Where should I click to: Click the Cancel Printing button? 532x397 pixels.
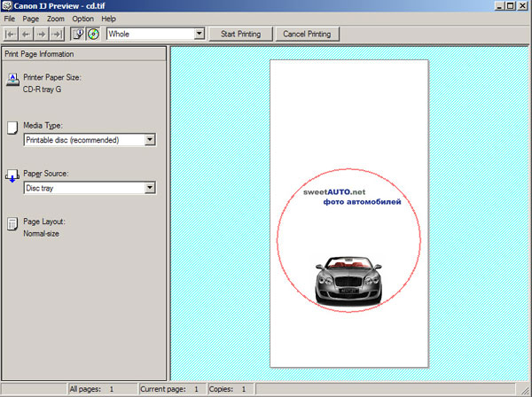[x=307, y=34]
